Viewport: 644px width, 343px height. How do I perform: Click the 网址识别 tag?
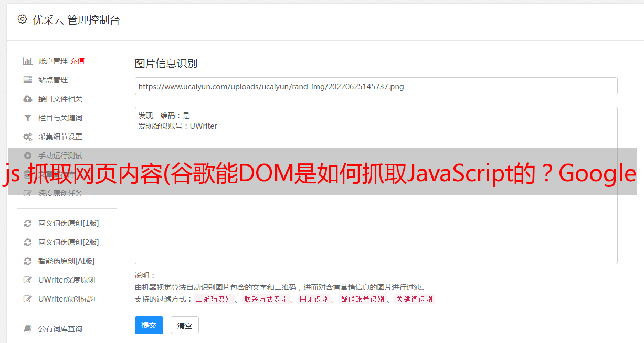[314, 299]
